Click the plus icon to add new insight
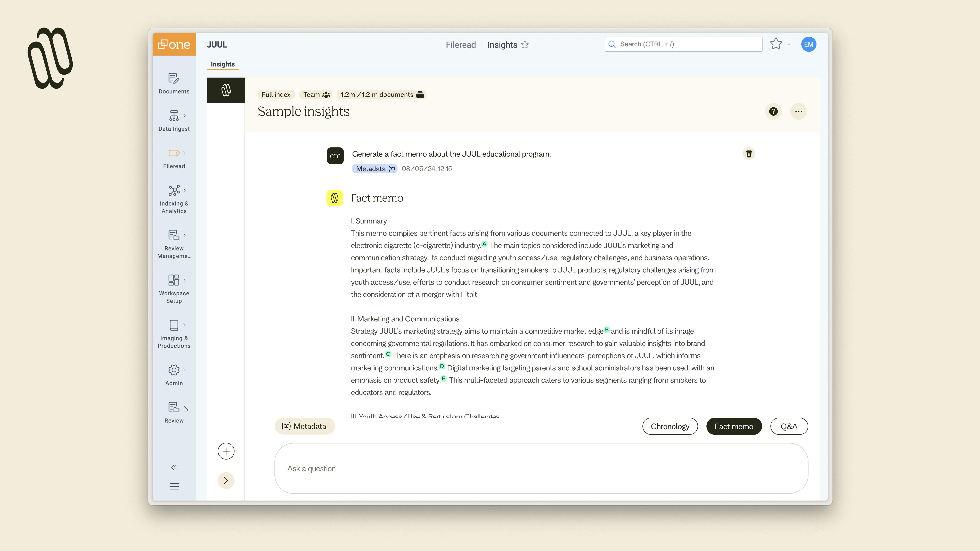This screenshot has width=980, height=551. pyautogui.click(x=226, y=451)
